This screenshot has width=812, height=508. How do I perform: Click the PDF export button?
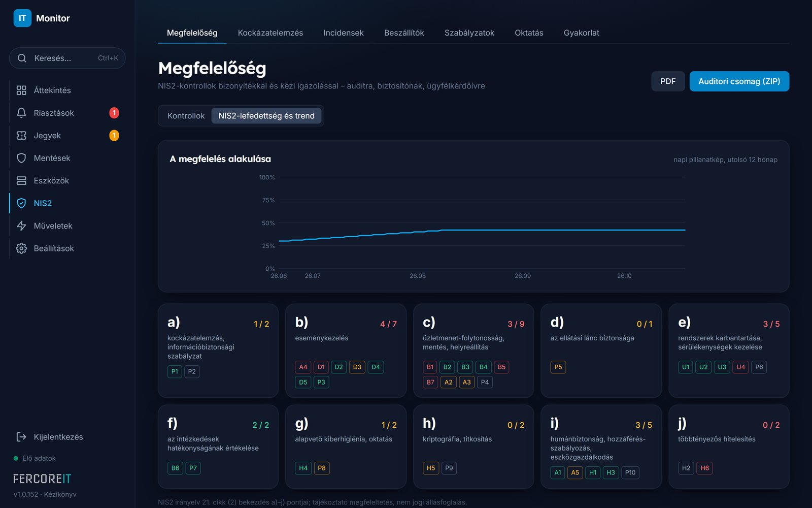pyautogui.click(x=668, y=81)
